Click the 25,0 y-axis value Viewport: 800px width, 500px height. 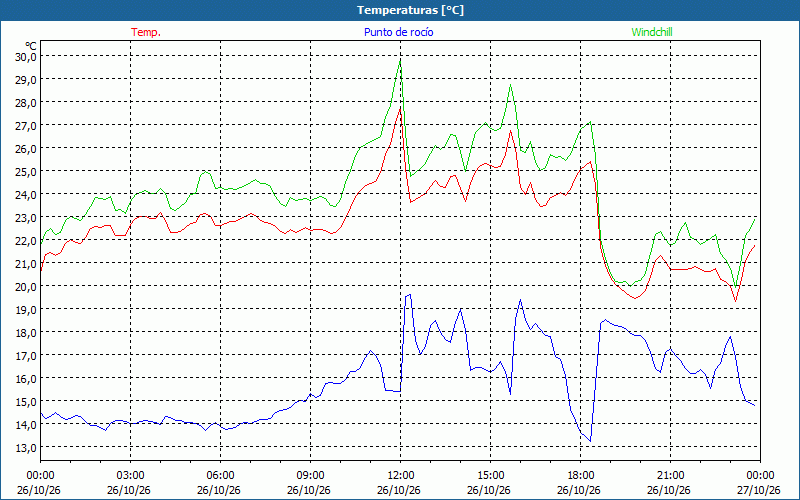pos(25,171)
